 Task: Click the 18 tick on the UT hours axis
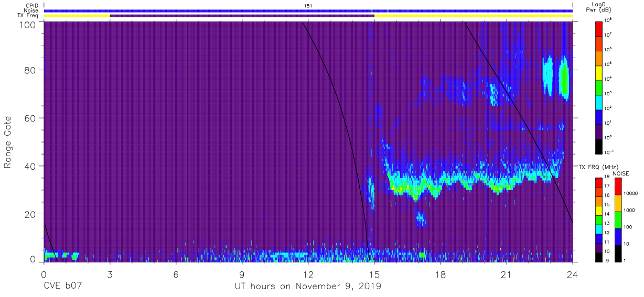coord(441,274)
